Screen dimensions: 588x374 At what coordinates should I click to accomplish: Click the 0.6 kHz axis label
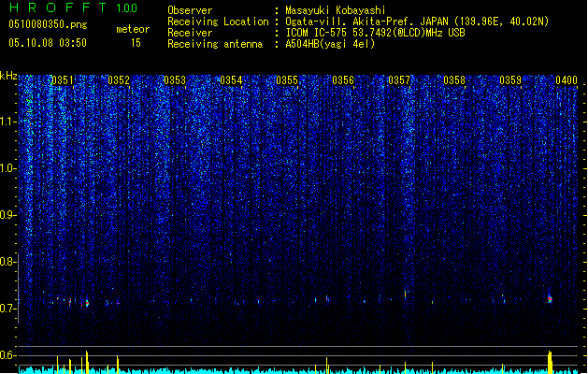click(8, 355)
